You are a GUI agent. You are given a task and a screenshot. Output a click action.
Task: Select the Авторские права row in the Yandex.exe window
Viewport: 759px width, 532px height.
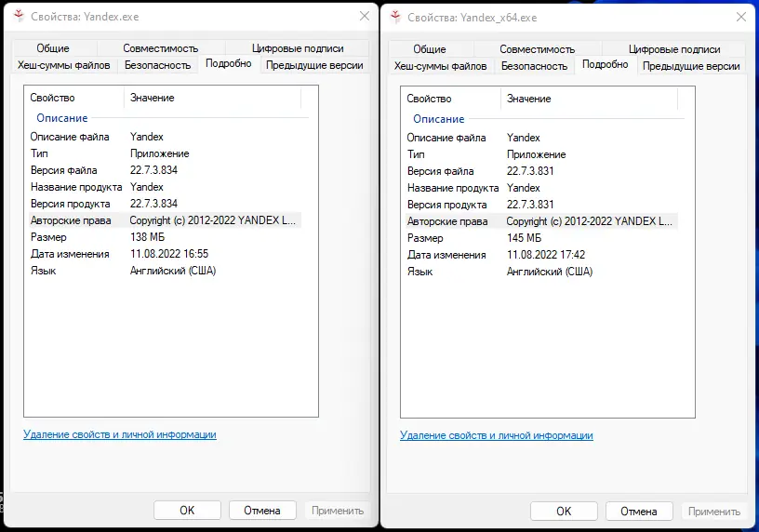pyautogui.click(x=163, y=220)
